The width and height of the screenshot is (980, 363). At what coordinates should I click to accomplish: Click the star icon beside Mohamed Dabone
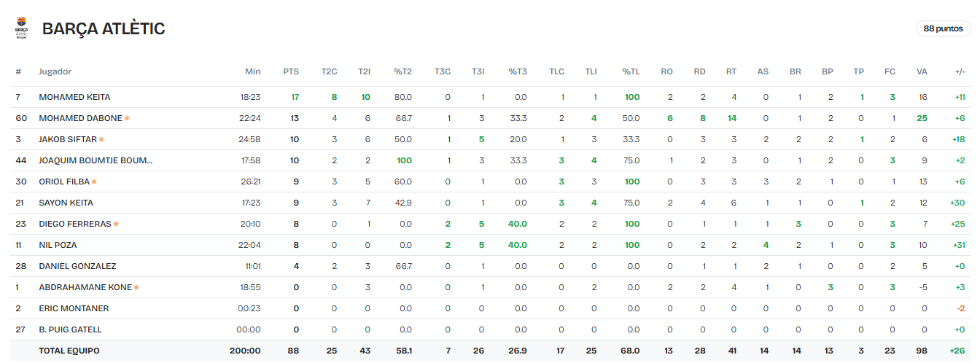pyautogui.click(x=127, y=118)
